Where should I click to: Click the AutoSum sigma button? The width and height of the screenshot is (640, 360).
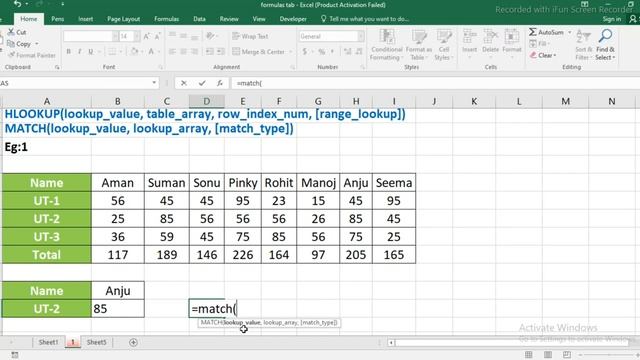546,32
